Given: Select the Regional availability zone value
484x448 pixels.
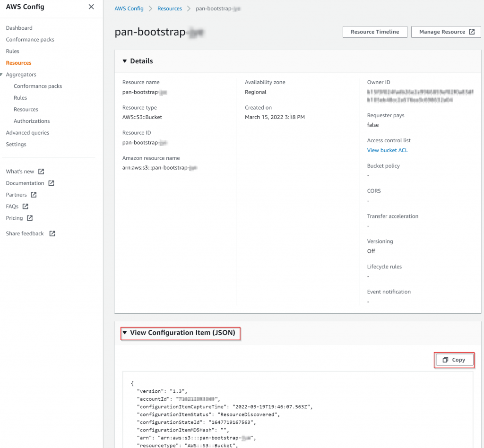Looking at the screenshot, I should 256,92.
